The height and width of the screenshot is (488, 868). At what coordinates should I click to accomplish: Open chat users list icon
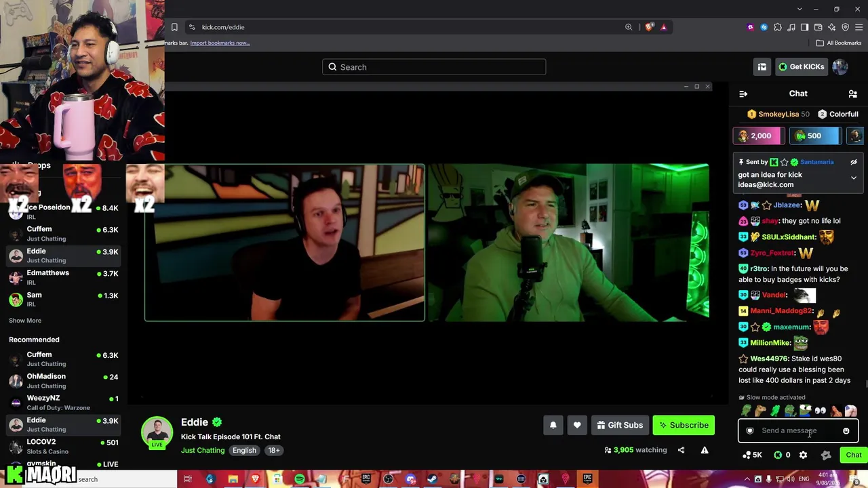tap(853, 94)
